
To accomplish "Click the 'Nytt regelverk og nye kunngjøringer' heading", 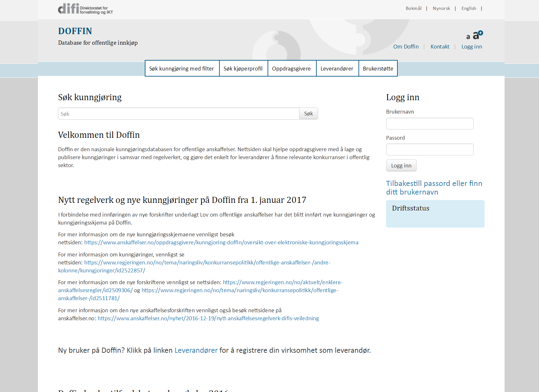I will [x=182, y=200].
